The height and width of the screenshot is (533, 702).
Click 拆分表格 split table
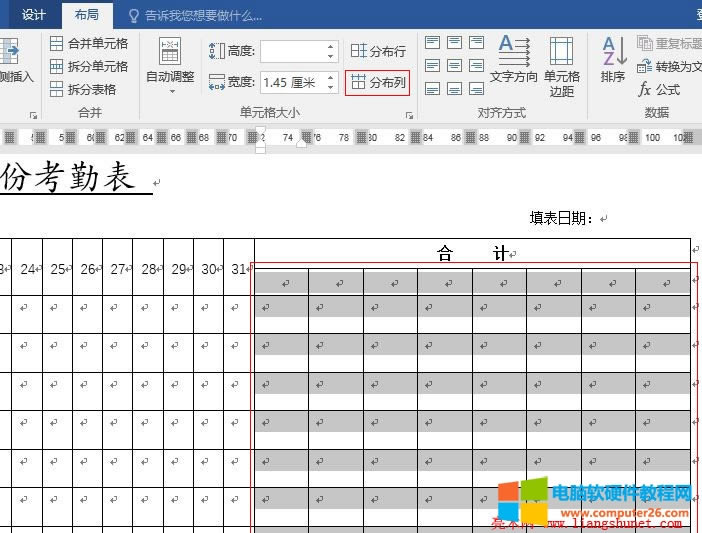pyautogui.click(x=83, y=89)
